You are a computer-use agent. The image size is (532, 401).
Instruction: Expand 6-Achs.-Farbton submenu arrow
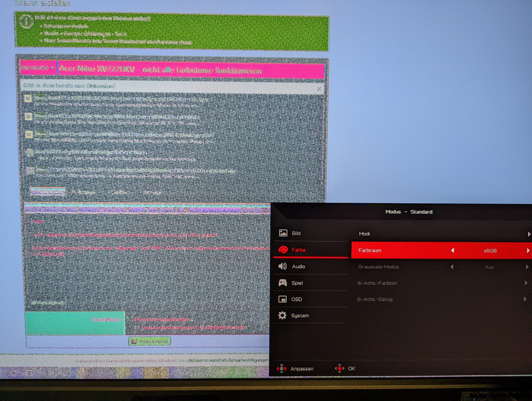coord(526,283)
